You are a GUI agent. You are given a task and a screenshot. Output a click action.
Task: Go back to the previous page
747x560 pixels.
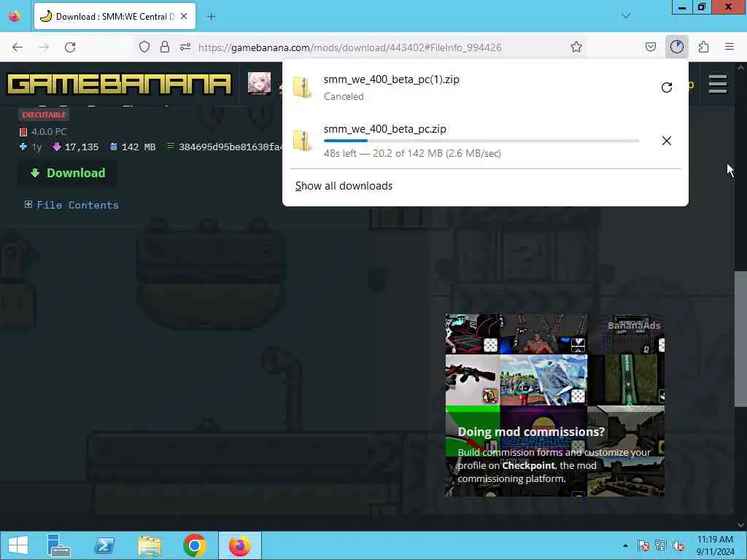18,47
